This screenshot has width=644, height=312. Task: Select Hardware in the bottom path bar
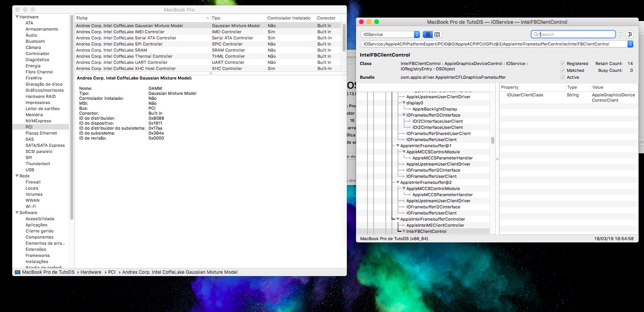point(91,272)
